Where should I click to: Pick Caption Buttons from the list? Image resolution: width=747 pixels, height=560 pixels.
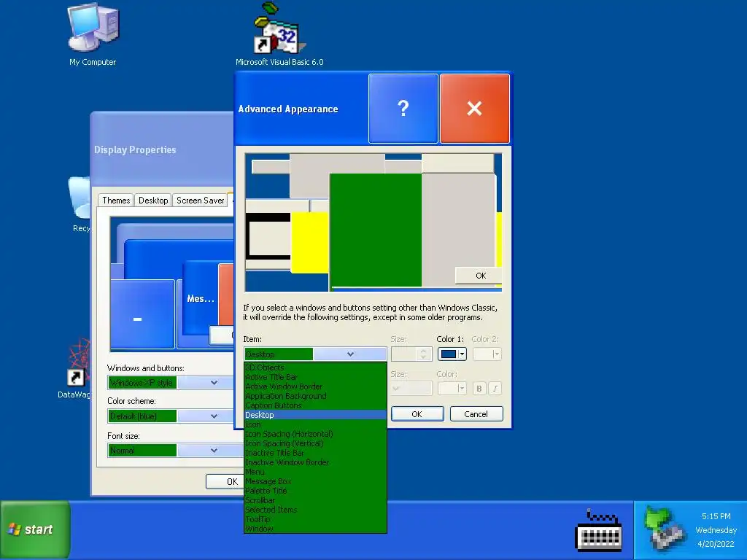click(x=315, y=405)
